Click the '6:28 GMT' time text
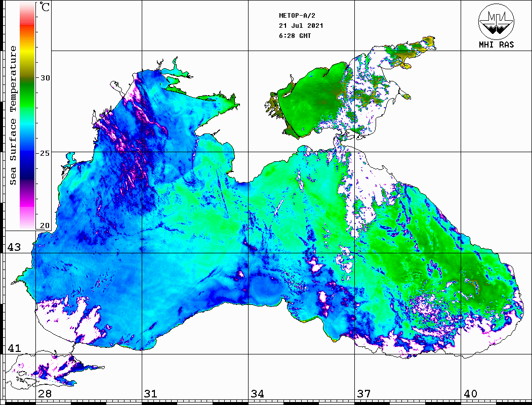Image resolution: width=532 pixels, height=405 pixels. 295,36
